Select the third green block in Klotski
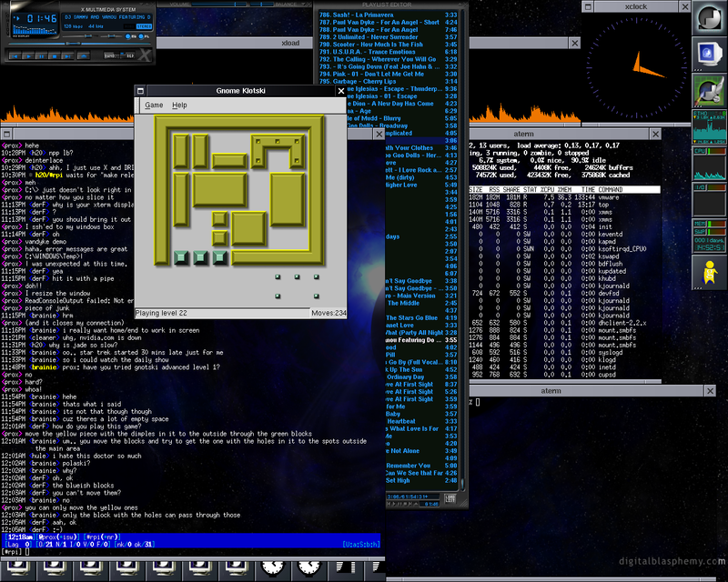This screenshot has height=582, width=728. [x=220, y=257]
